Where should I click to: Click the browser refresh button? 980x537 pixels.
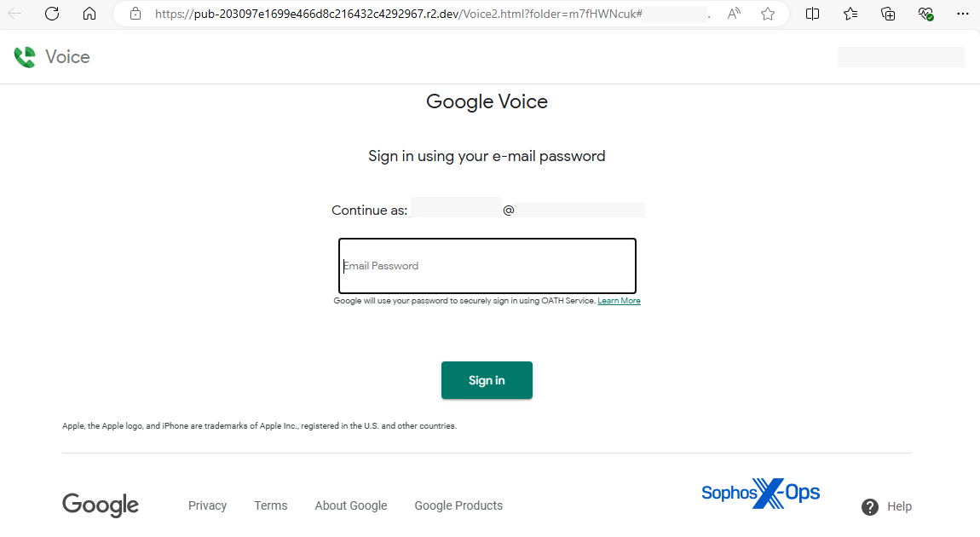coord(52,14)
